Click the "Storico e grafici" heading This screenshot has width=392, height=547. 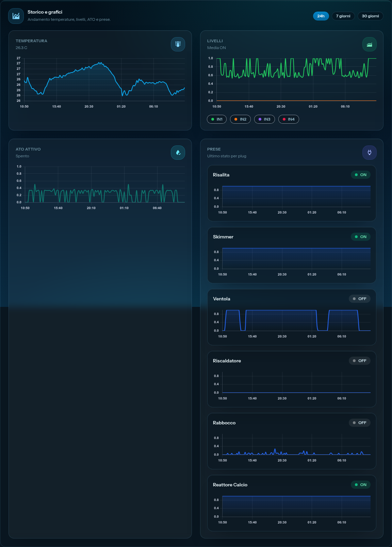tap(45, 12)
